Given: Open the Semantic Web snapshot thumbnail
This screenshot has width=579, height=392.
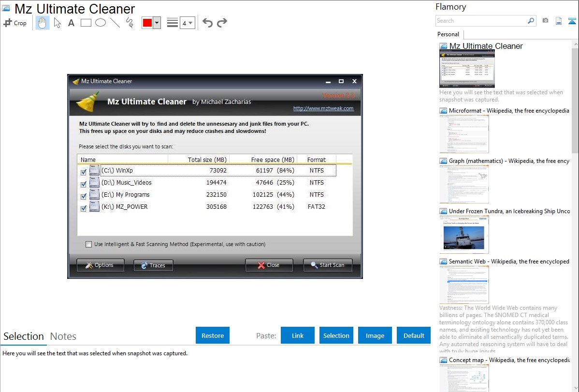Looking at the screenshot, I should point(464,285).
